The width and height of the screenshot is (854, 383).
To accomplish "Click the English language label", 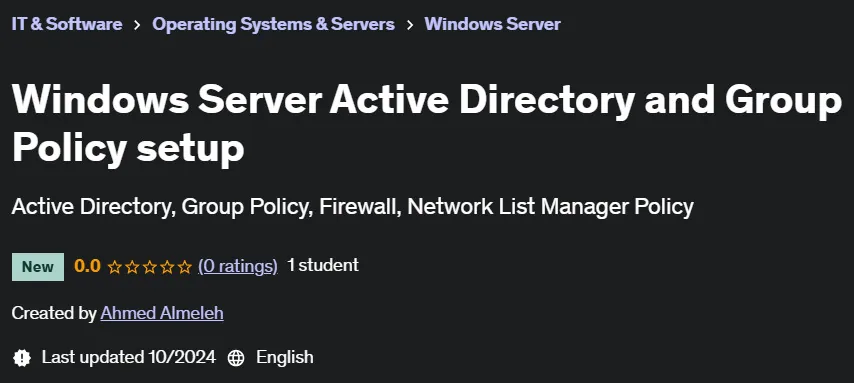I will [285, 357].
